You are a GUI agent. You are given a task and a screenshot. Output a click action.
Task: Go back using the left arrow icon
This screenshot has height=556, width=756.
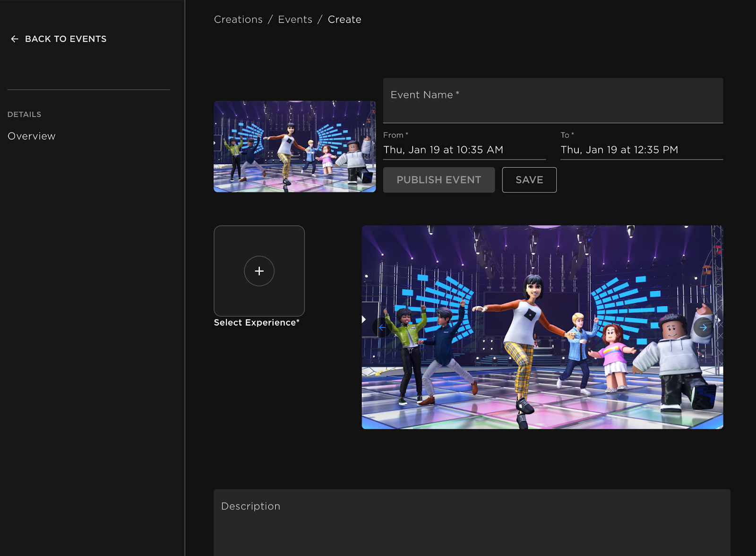click(x=14, y=39)
